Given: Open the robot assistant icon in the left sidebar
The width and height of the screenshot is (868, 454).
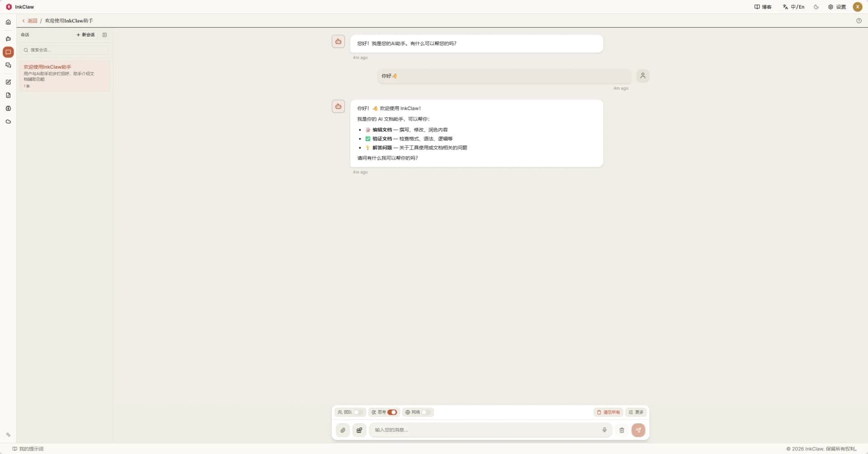Looking at the screenshot, I should (8, 39).
